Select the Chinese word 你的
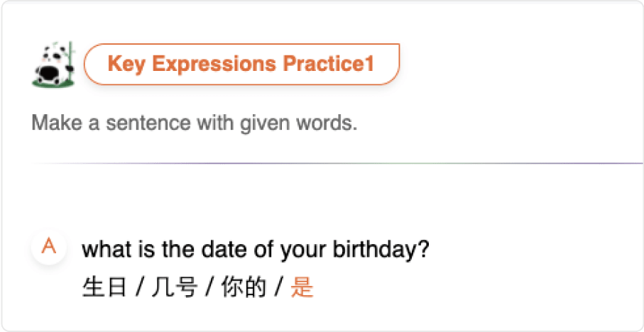 point(244,287)
